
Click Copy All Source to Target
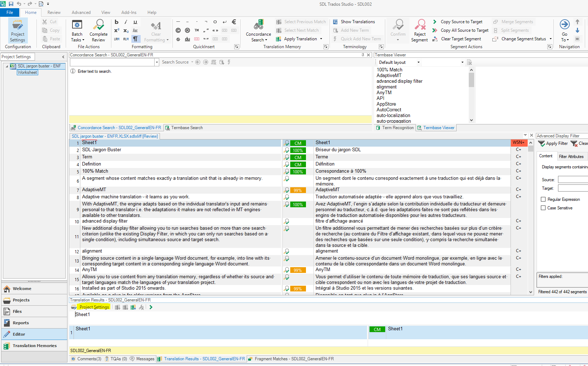pos(460,30)
